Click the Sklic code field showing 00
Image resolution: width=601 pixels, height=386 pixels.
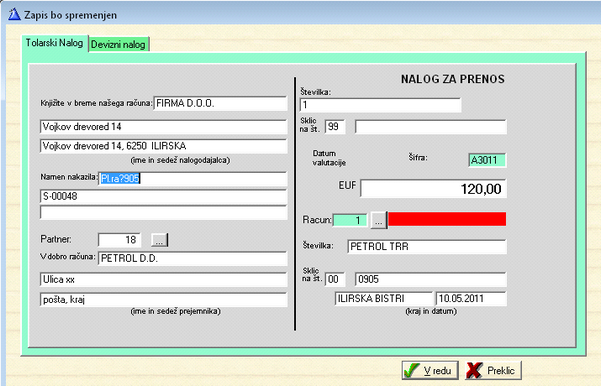[335, 279]
